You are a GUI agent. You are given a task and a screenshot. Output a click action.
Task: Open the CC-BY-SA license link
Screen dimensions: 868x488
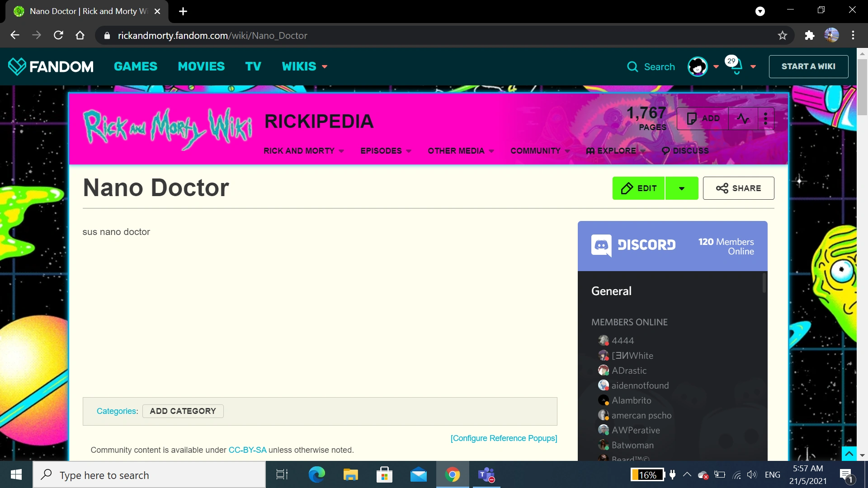[x=247, y=450]
